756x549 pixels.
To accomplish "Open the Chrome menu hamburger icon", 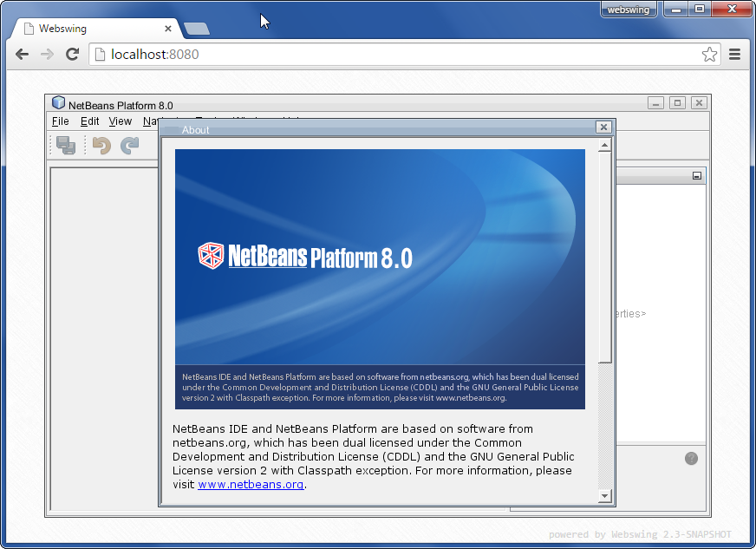I will click(734, 54).
